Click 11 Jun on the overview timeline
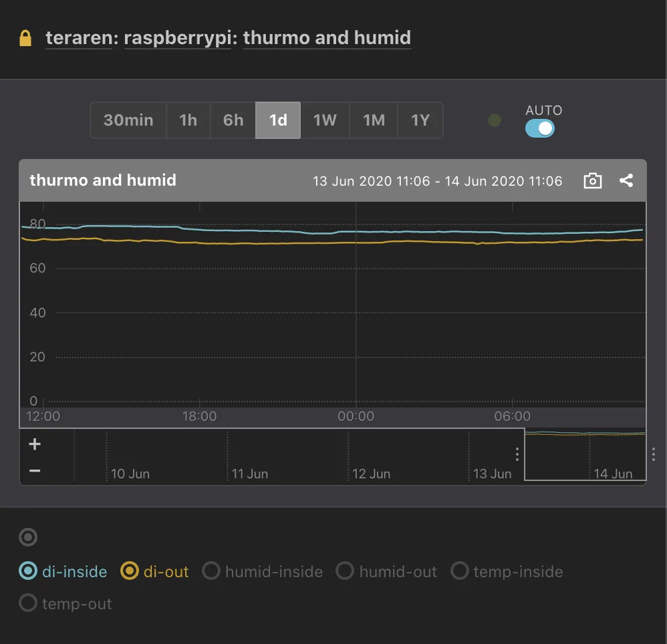Image resolution: width=667 pixels, height=644 pixels. pyautogui.click(x=249, y=474)
